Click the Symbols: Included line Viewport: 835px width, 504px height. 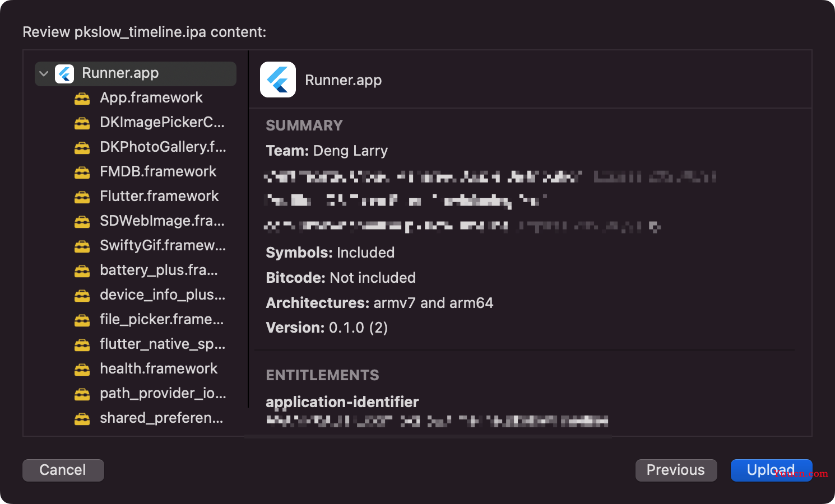click(x=330, y=253)
